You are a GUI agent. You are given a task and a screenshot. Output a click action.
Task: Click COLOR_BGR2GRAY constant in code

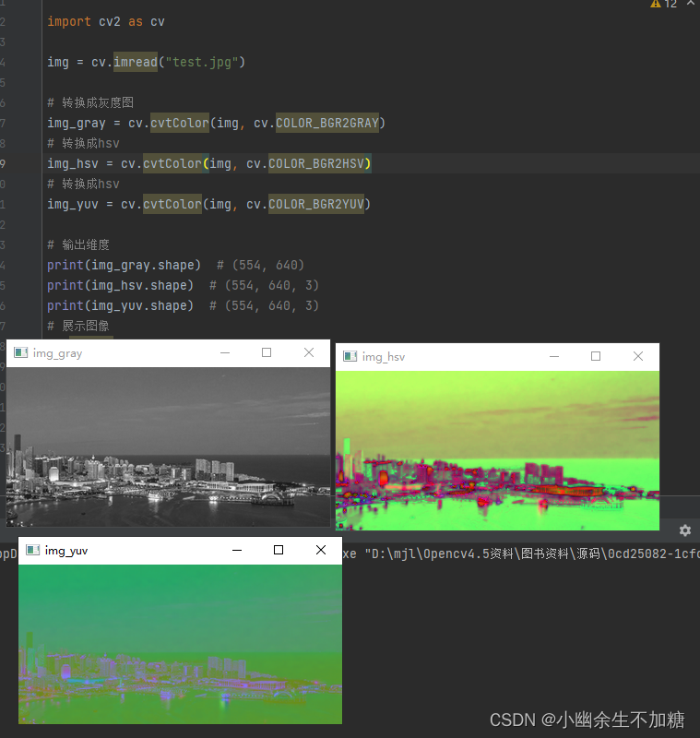(x=327, y=123)
